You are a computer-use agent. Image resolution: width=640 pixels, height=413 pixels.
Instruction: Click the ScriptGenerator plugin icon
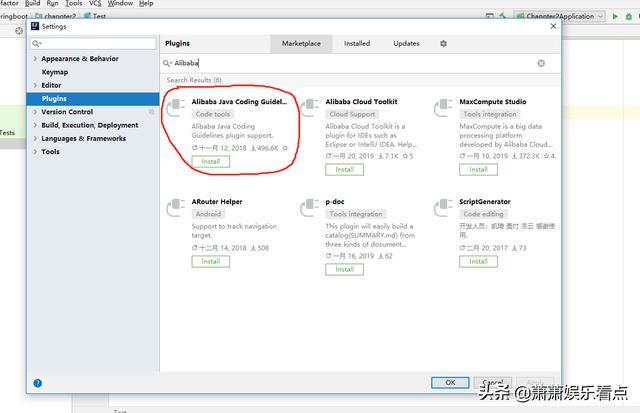point(444,207)
